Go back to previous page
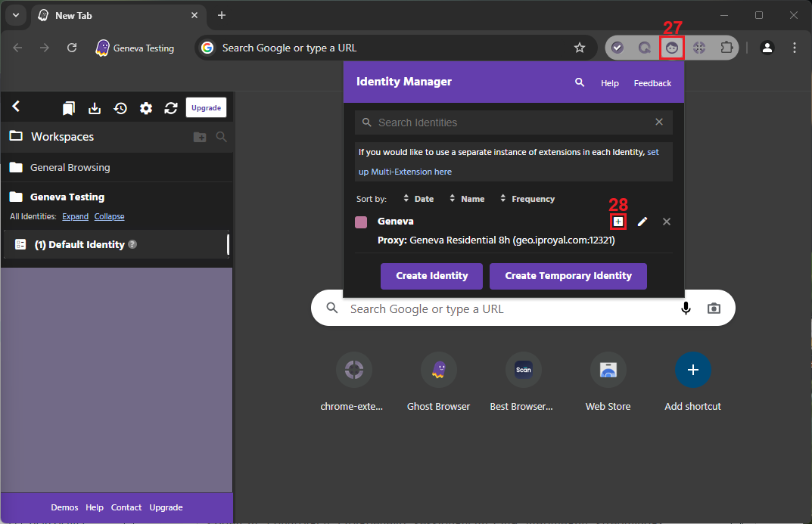The image size is (812, 524). 17,48
